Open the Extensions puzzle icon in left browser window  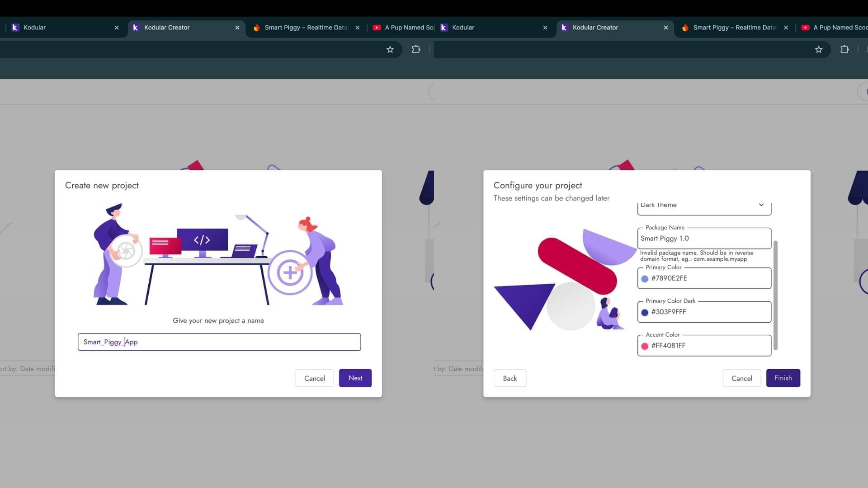pos(416,50)
